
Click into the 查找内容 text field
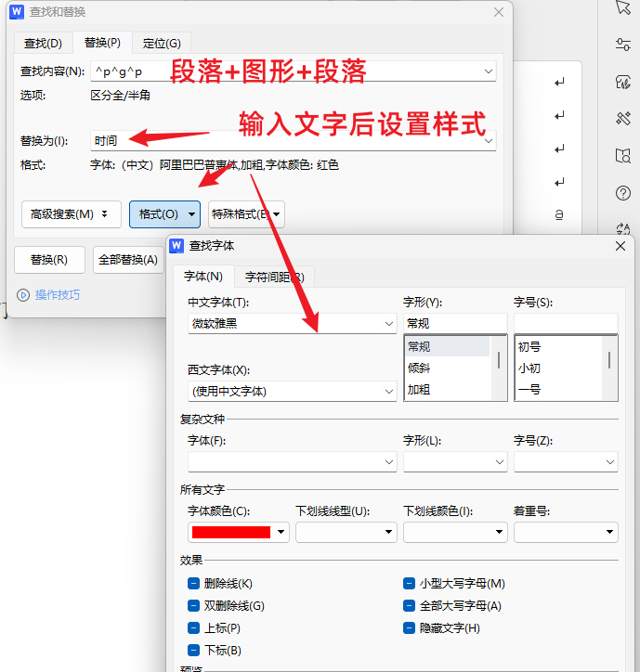tap(293, 71)
